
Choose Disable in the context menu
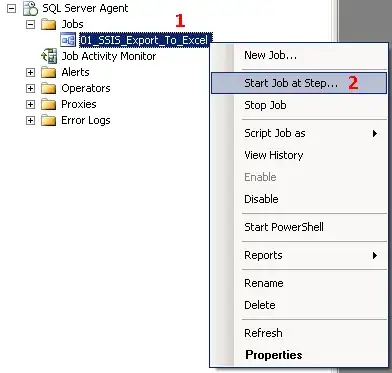pos(299,199)
